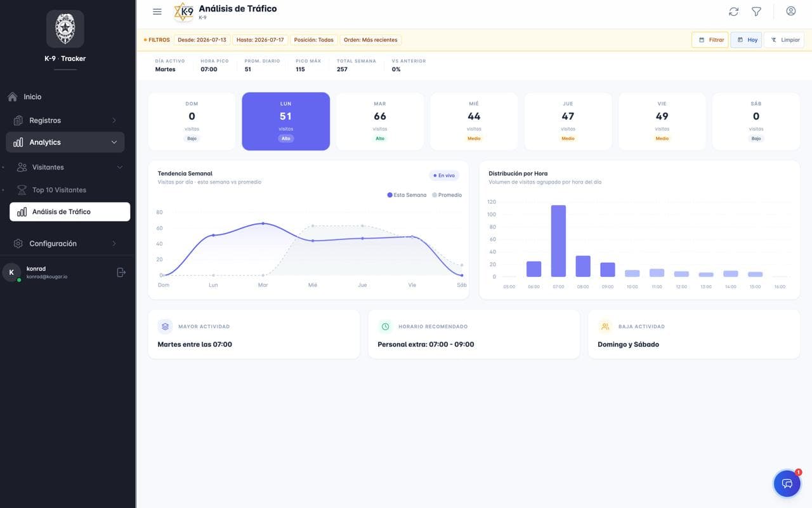
Task: Select the MAR 66 visitas day card
Action: tap(380, 121)
